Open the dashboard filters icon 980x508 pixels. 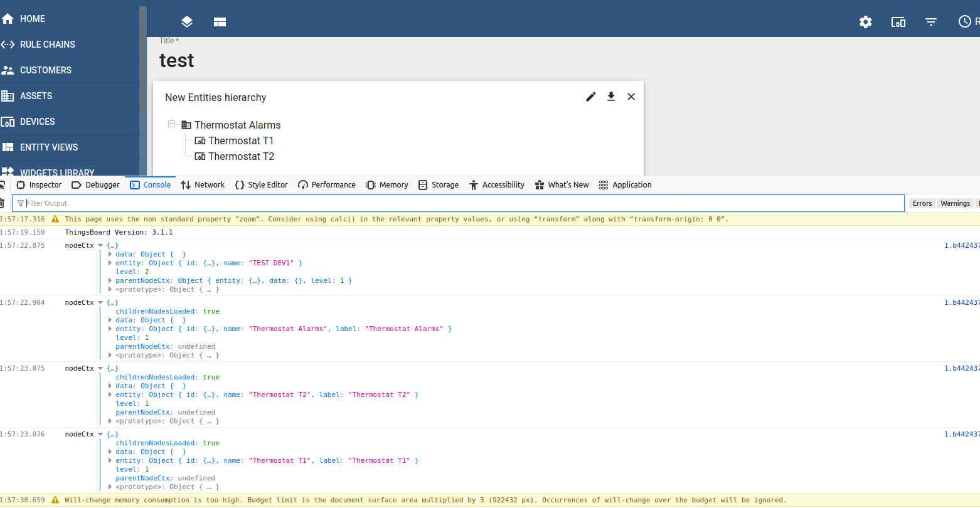[931, 21]
